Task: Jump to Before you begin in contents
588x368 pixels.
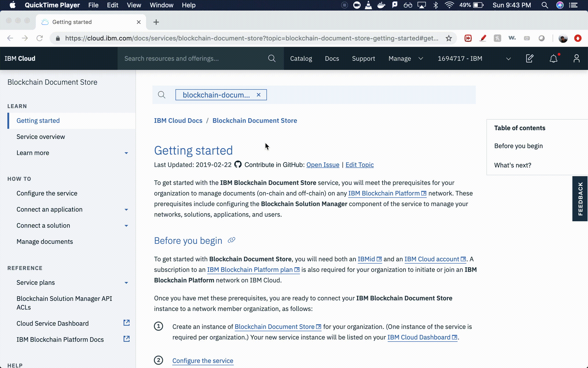Action: [518, 146]
